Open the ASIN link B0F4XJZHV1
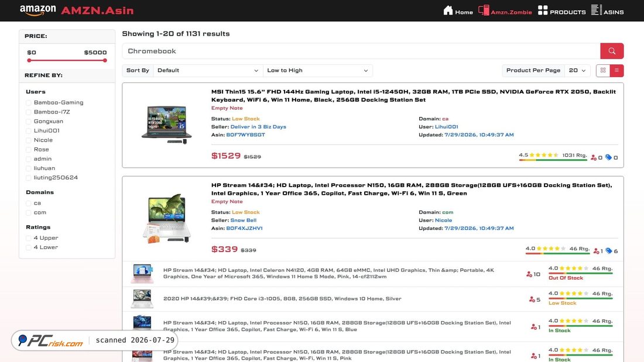 coord(244,228)
